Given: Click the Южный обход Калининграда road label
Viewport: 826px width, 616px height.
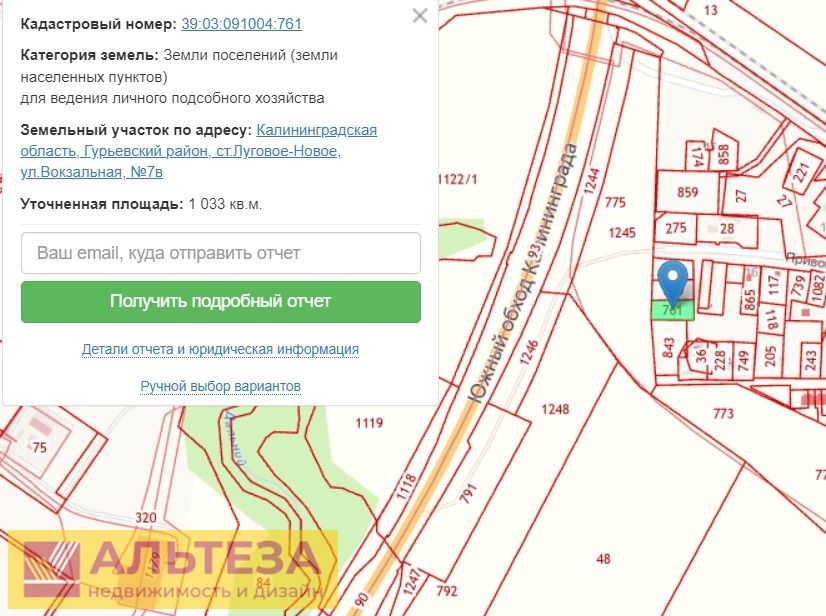Looking at the screenshot, I should click(525, 273).
